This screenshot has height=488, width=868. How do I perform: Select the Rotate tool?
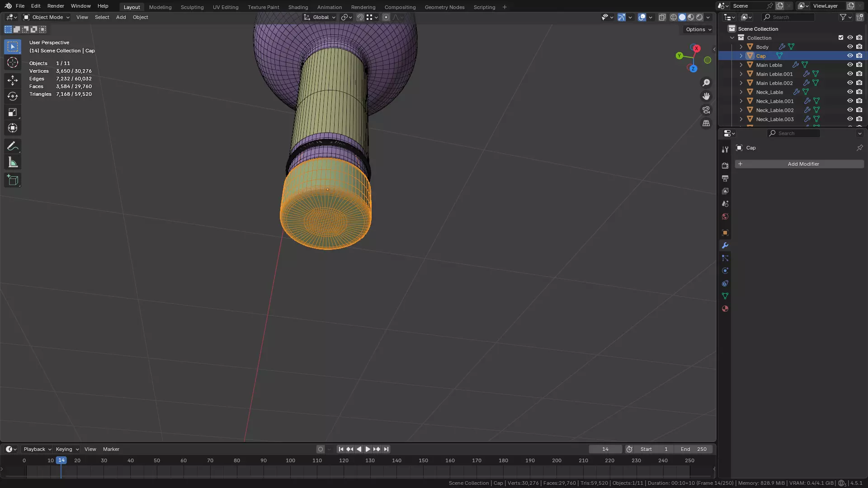coord(13,96)
